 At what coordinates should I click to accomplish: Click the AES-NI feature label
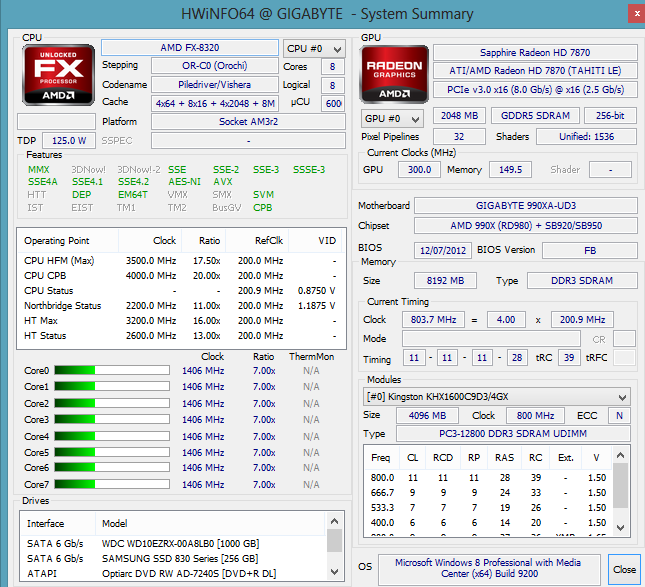[184, 181]
